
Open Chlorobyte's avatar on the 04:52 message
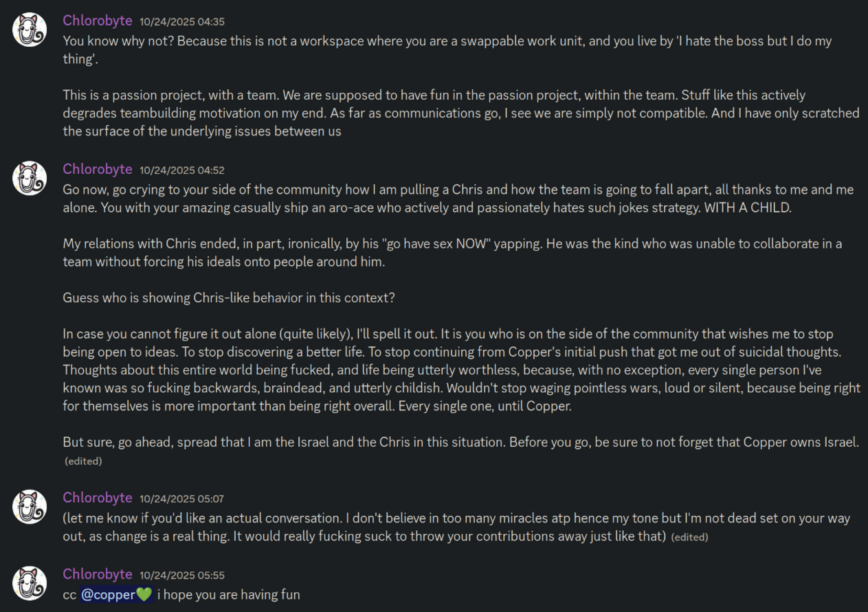pyautogui.click(x=30, y=178)
